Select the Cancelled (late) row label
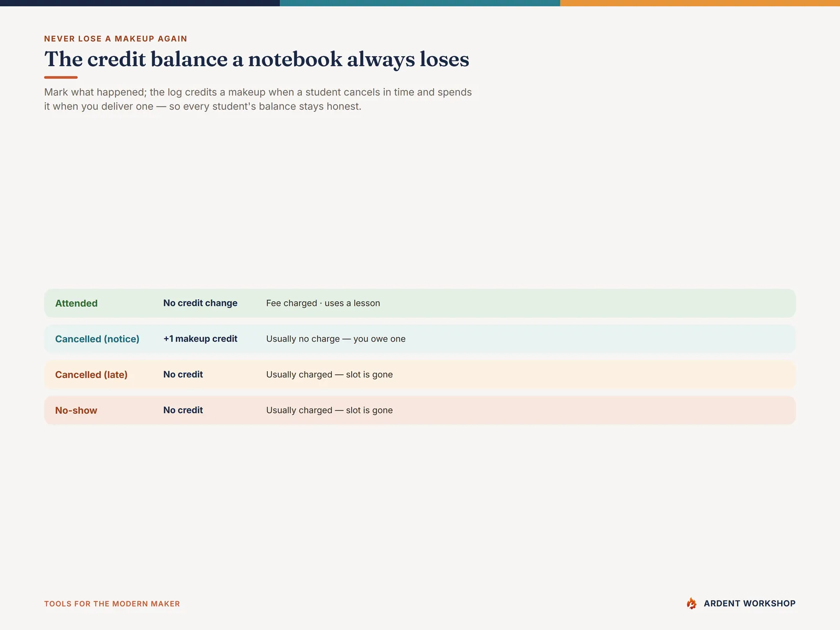Screen dimensions: 840x630 point(91,375)
